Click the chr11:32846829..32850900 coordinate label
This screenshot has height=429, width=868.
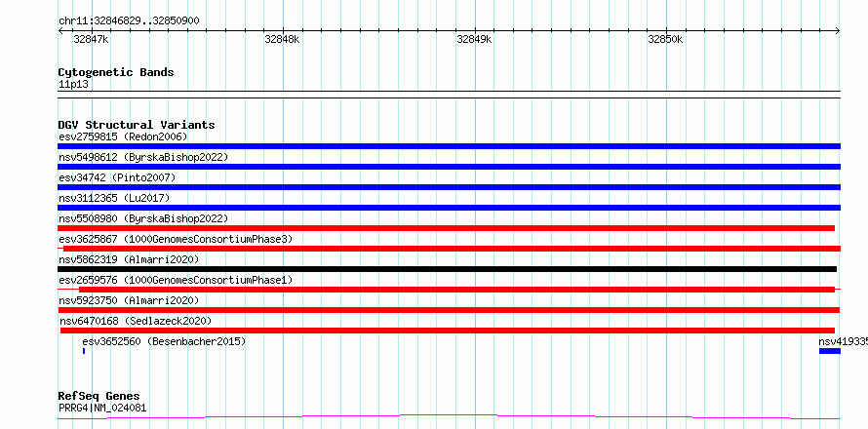(x=129, y=21)
